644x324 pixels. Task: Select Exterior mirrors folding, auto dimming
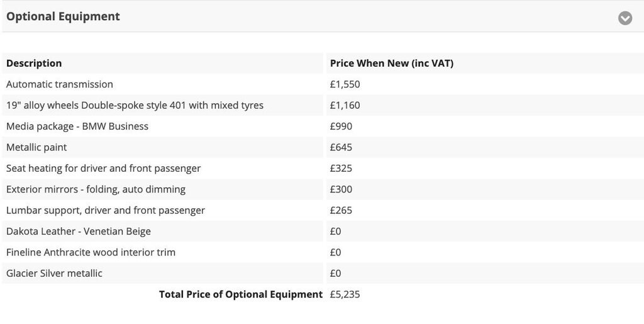tap(96, 189)
